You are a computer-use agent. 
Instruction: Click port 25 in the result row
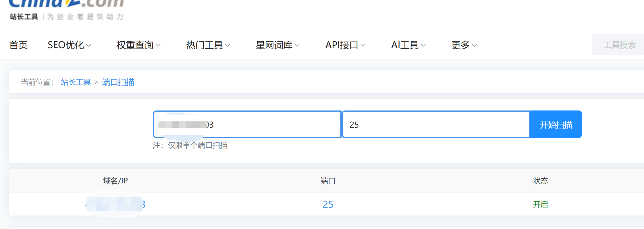tap(328, 204)
